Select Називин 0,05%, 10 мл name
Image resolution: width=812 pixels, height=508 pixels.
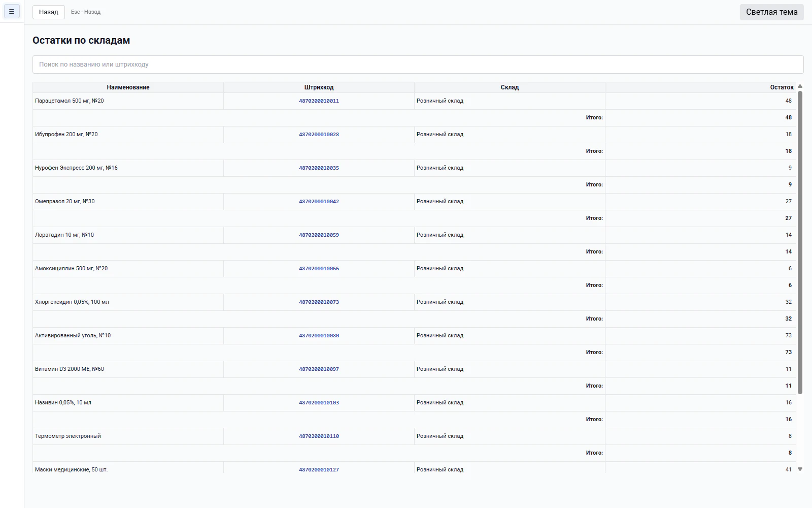pyautogui.click(x=63, y=403)
